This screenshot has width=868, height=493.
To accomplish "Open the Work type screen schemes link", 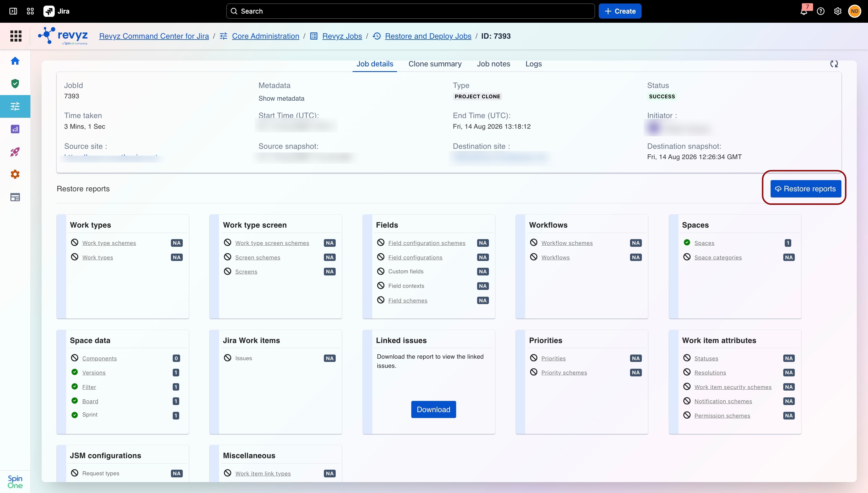I will point(272,243).
